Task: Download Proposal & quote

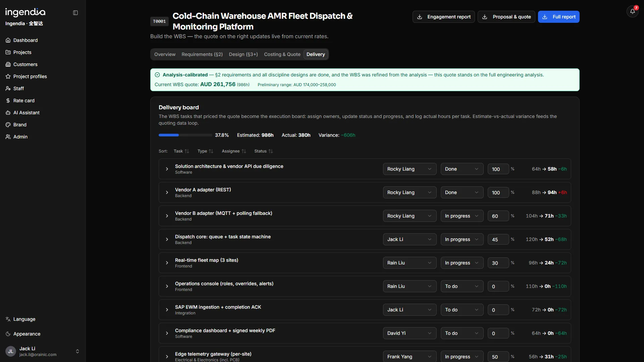Action: click(506, 17)
